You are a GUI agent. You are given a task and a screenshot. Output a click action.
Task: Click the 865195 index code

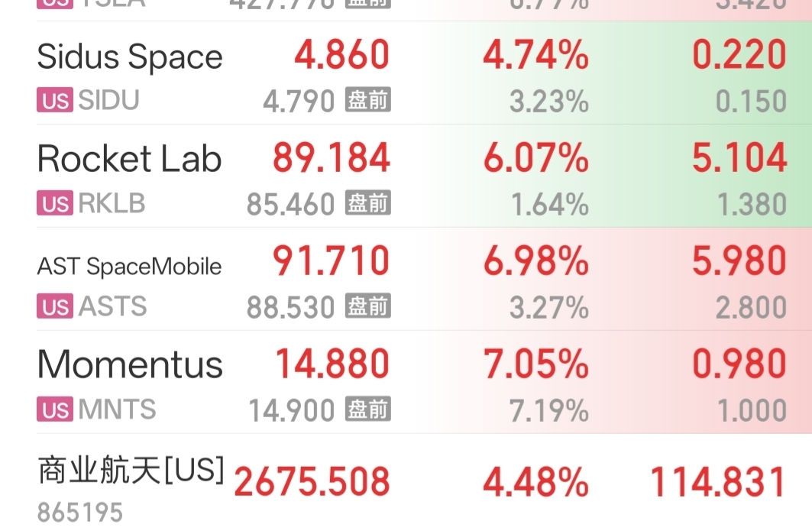point(80,513)
